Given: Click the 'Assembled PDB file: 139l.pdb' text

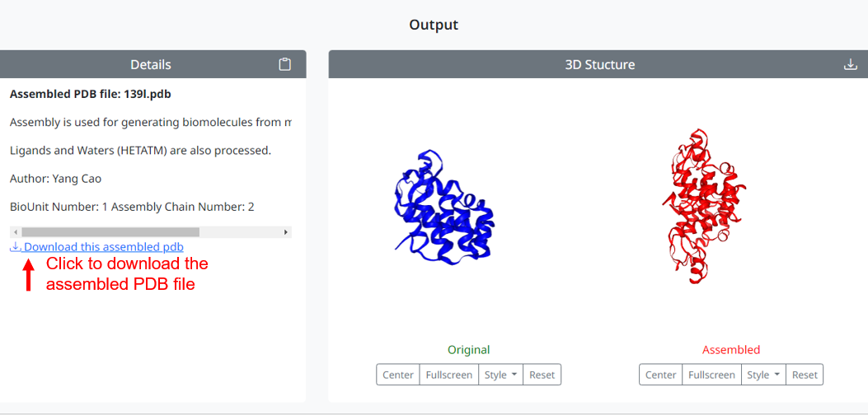Looking at the screenshot, I should tap(91, 94).
